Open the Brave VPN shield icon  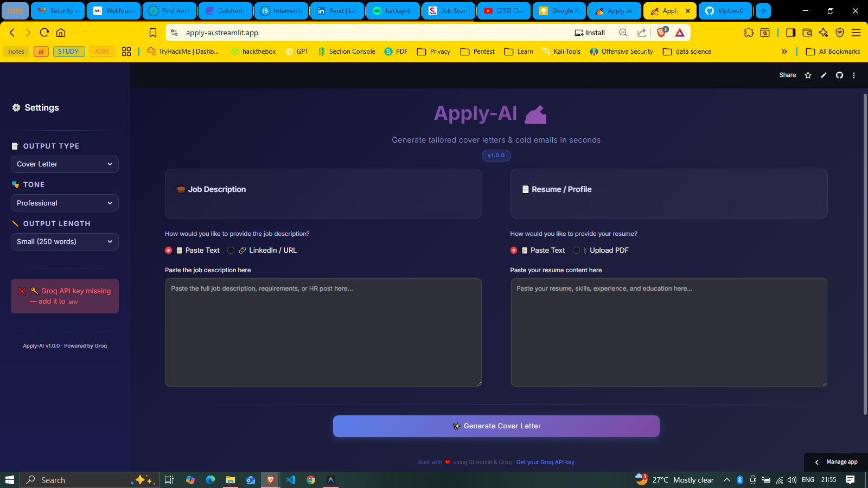pos(840,33)
